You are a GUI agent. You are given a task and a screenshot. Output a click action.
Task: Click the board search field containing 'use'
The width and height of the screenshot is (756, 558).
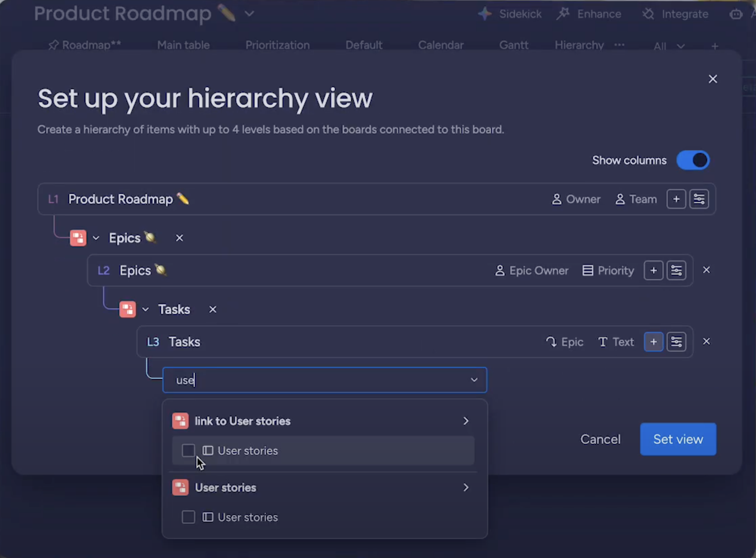[x=316, y=380]
